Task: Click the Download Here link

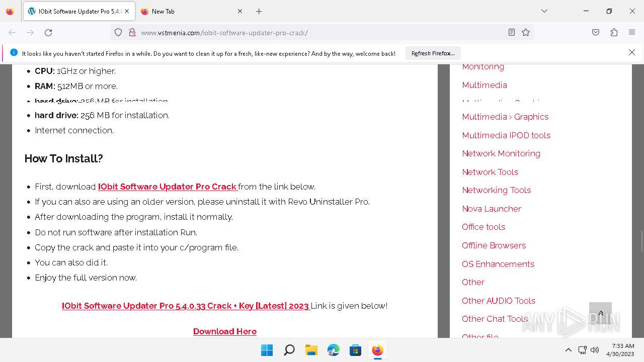Action: coord(225,331)
